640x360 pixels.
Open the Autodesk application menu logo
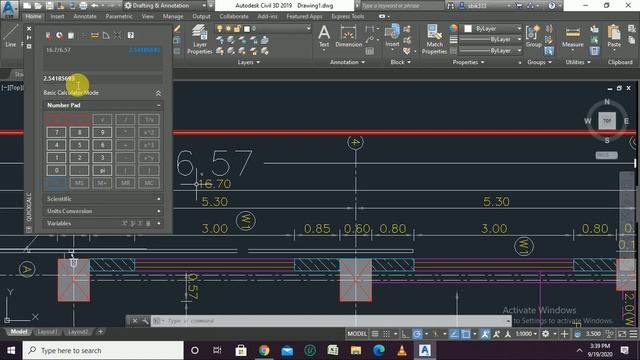(x=9, y=8)
